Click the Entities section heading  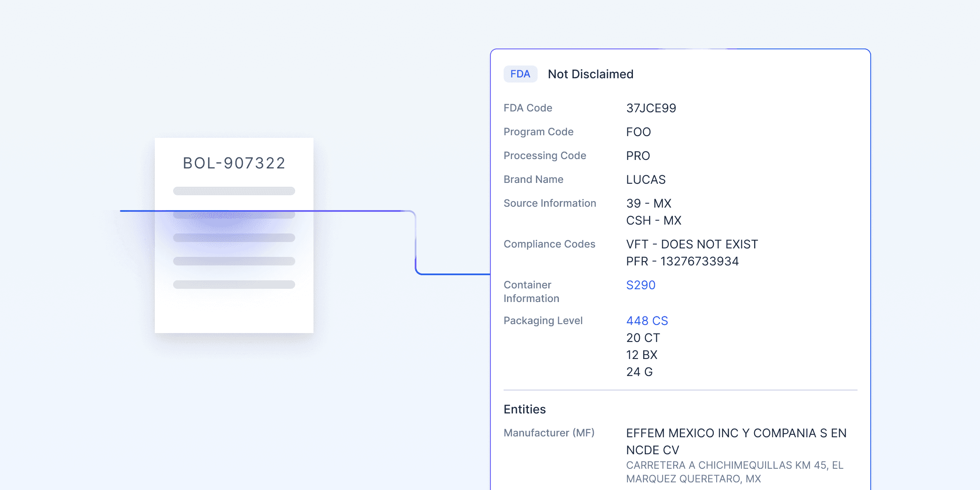pyautogui.click(x=524, y=409)
